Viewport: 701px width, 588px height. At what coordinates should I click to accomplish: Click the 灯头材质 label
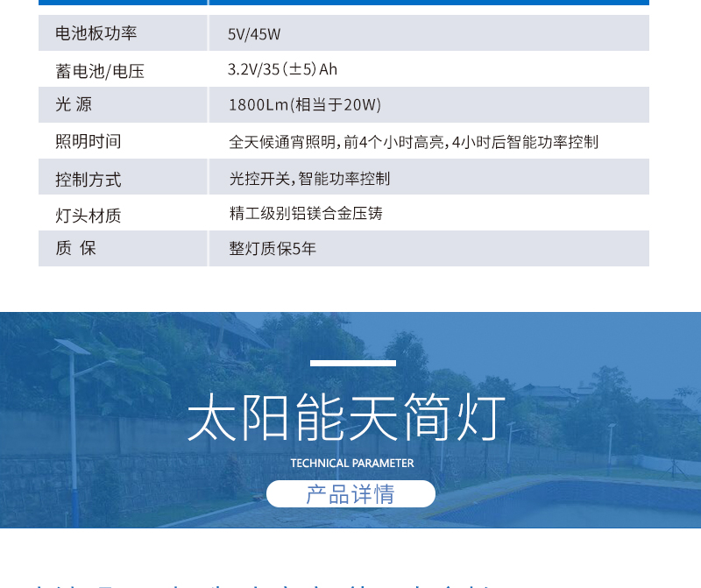click(x=89, y=216)
